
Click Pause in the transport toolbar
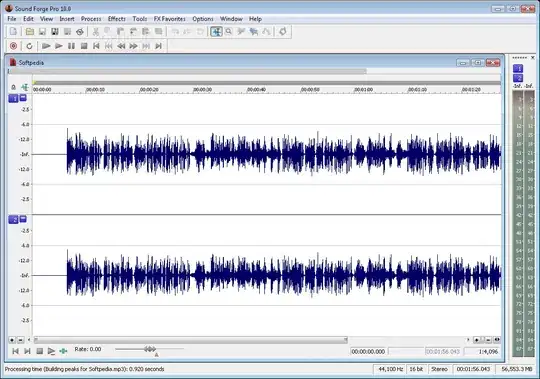(x=71, y=46)
